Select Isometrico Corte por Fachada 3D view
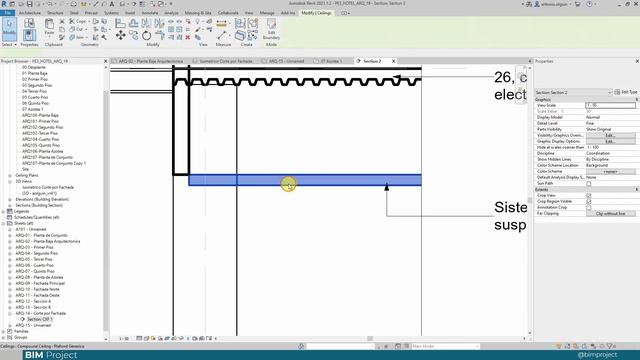 click(48, 187)
